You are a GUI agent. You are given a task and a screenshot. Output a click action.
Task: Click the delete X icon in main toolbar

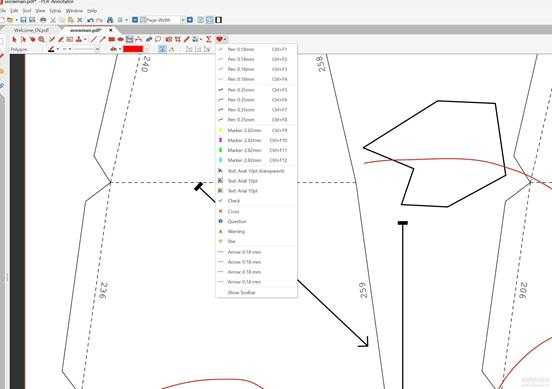coord(80,20)
